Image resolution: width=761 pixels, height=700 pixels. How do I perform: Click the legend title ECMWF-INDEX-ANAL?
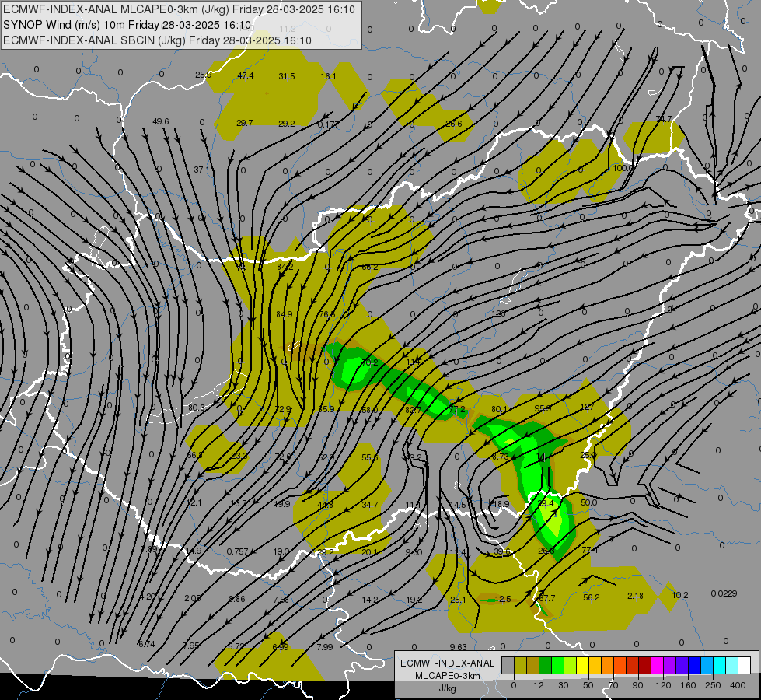447,663
